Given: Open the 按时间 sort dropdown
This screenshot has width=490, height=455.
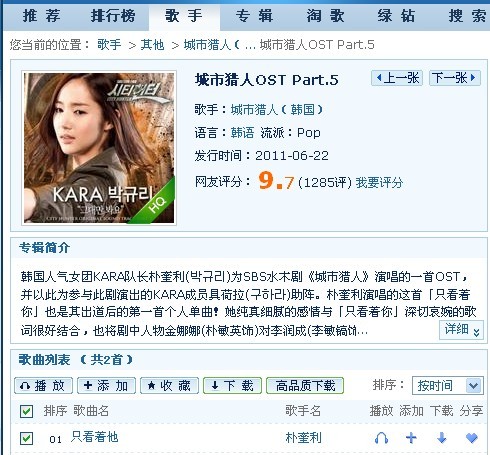Looking at the screenshot, I should (x=448, y=386).
